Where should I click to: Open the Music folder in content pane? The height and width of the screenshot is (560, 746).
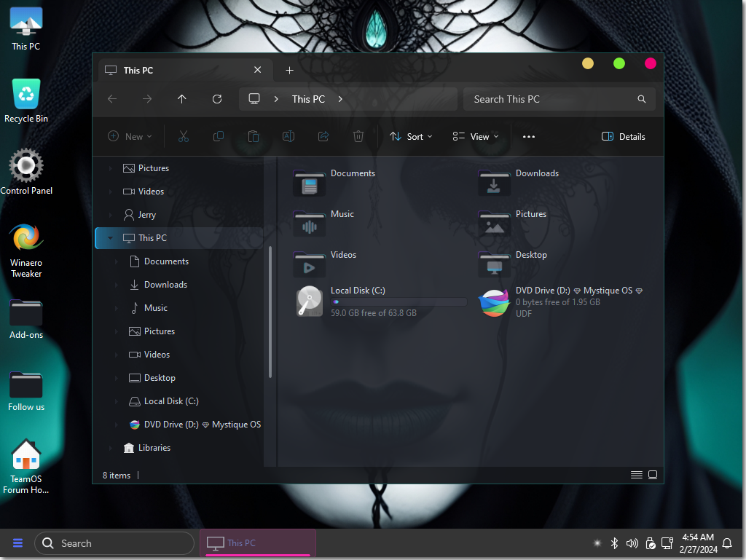[x=310, y=224]
